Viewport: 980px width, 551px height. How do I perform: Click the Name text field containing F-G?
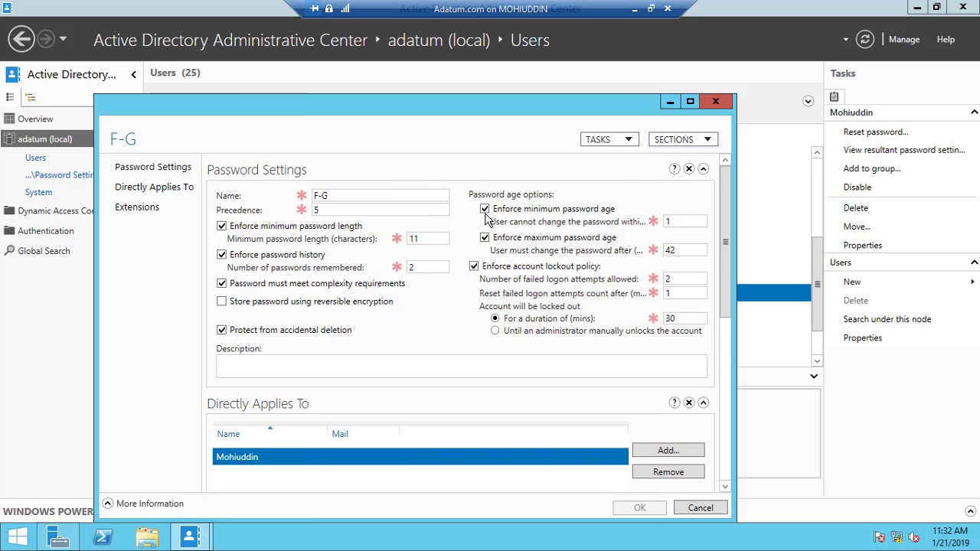[x=380, y=196]
